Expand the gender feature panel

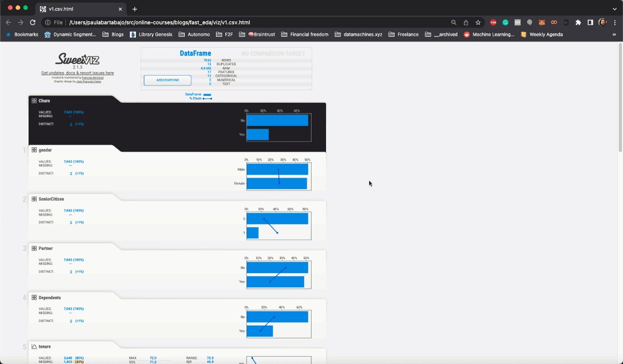(177, 169)
